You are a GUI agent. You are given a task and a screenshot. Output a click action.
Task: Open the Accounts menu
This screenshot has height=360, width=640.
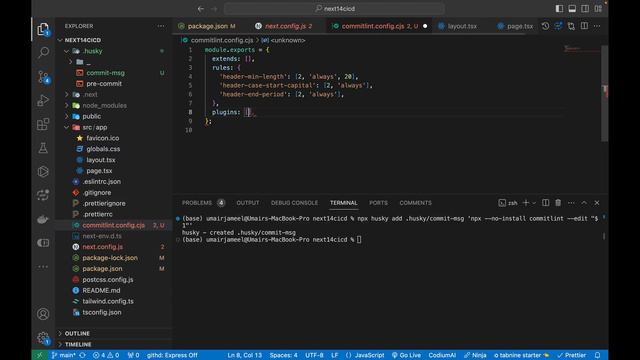[x=43, y=314]
